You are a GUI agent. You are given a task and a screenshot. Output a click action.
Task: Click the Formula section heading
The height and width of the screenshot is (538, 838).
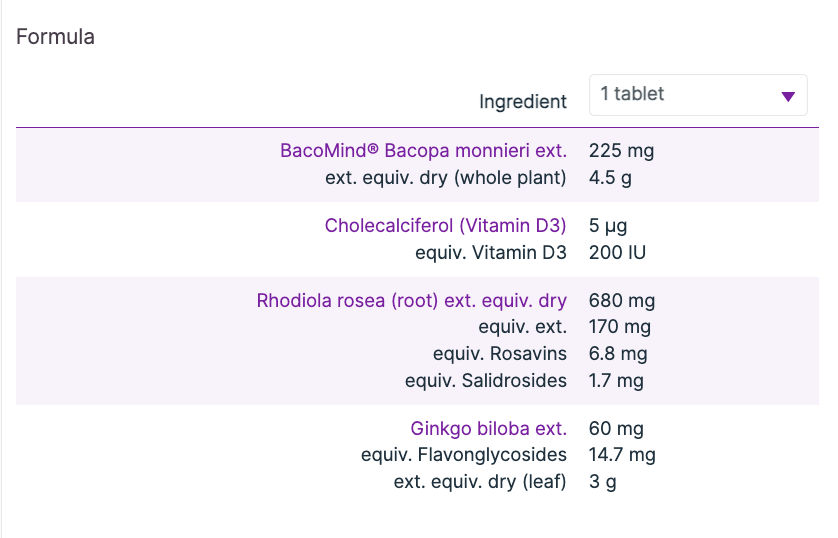click(x=56, y=37)
